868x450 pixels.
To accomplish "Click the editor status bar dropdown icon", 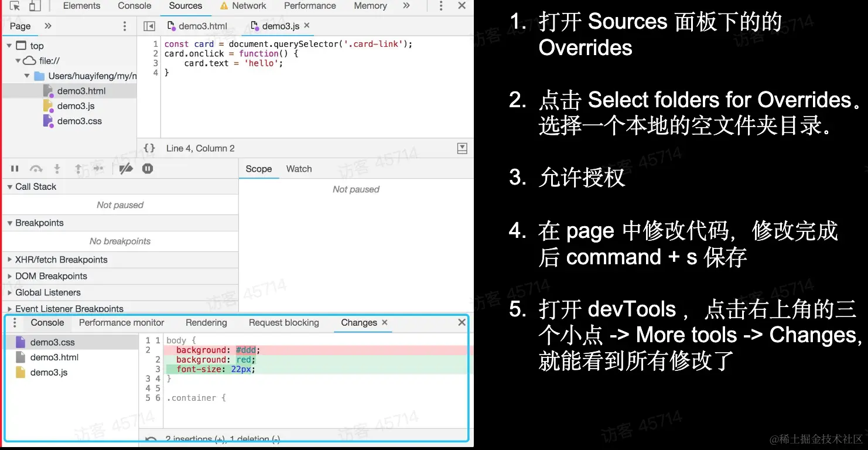I will (462, 148).
